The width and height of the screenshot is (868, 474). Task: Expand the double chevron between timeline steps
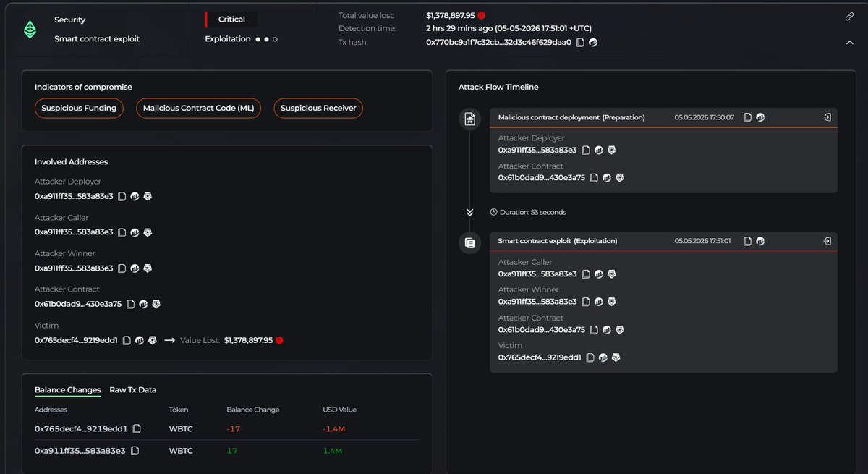coord(469,212)
